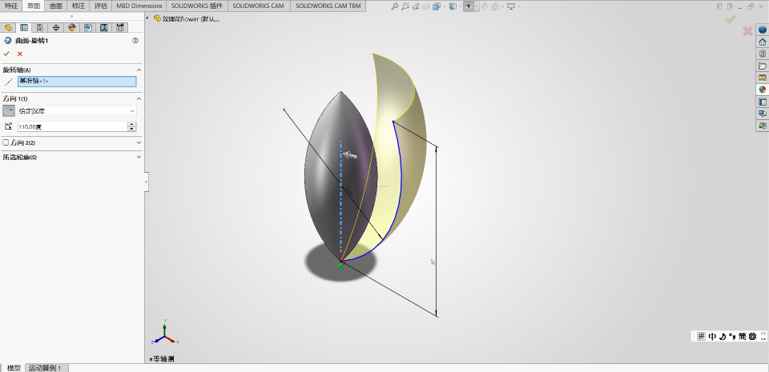The height and width of the screenshot is (372, 769).
Task: Edit the 110.00 degree angle field
Action: coord(72,126)
